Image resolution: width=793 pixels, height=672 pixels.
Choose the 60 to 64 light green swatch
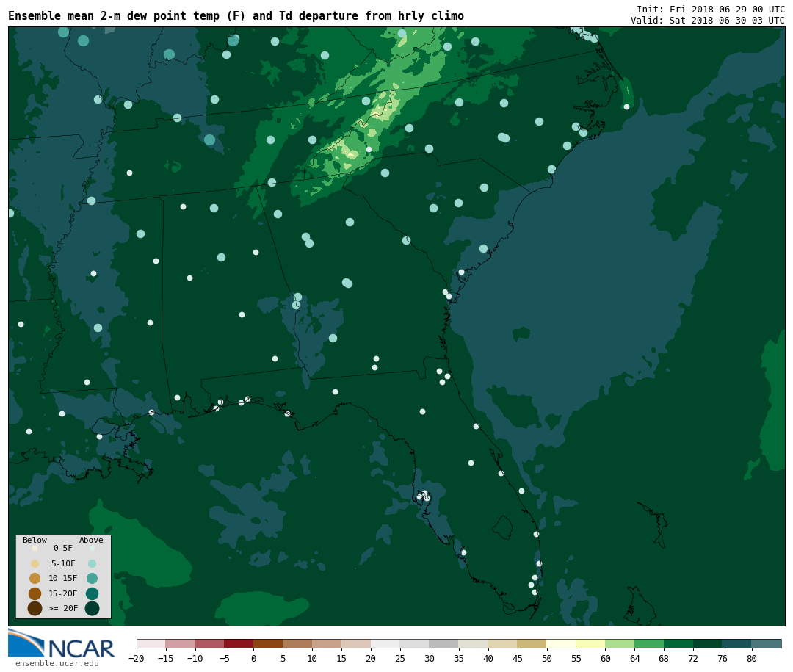point(620,643)
